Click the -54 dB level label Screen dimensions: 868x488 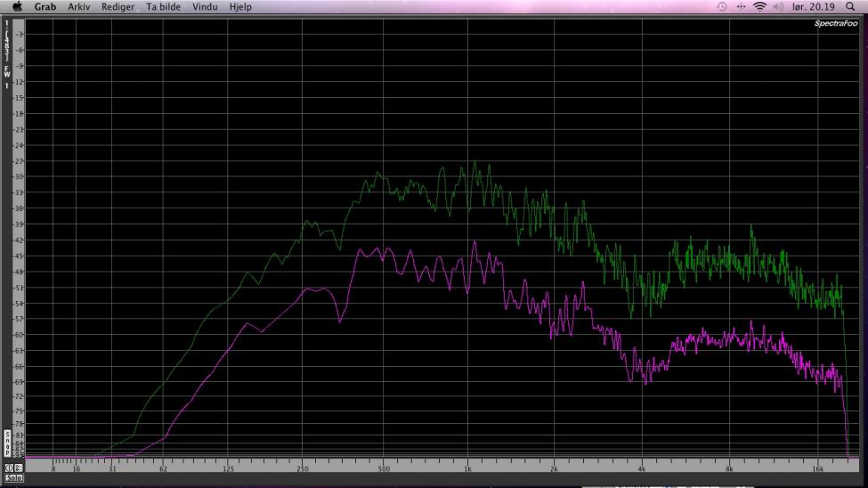[20, 304]
